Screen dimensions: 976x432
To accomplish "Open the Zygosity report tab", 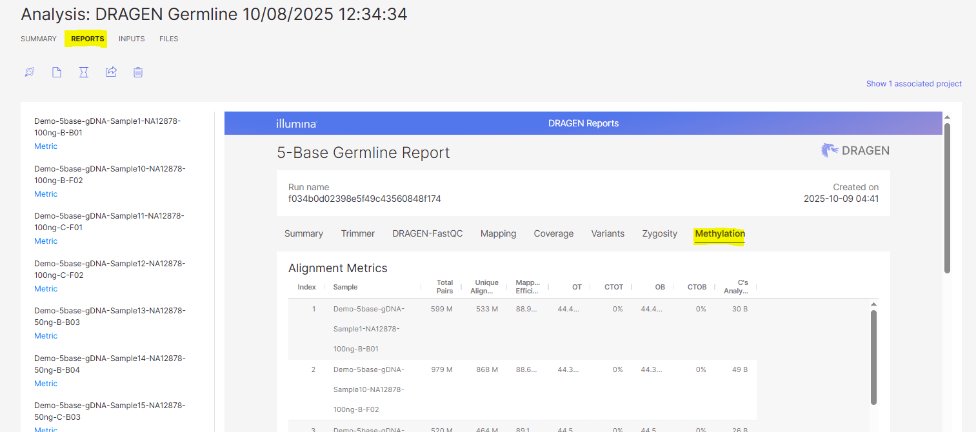I will (x=659, y=234).
